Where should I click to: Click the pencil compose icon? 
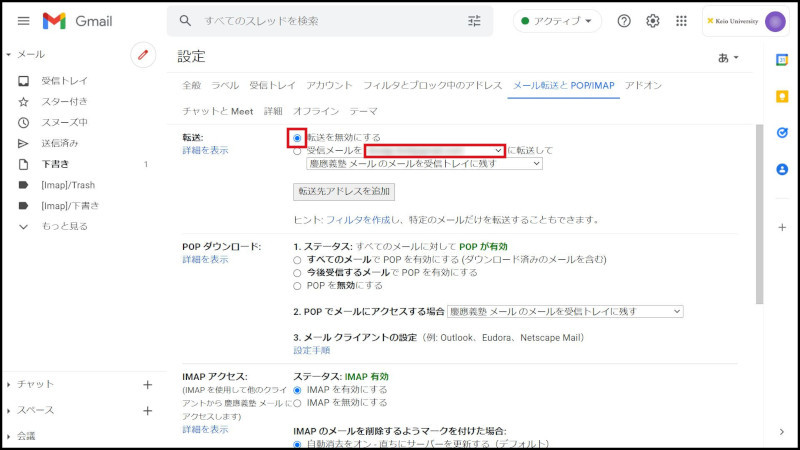point(143,55)
